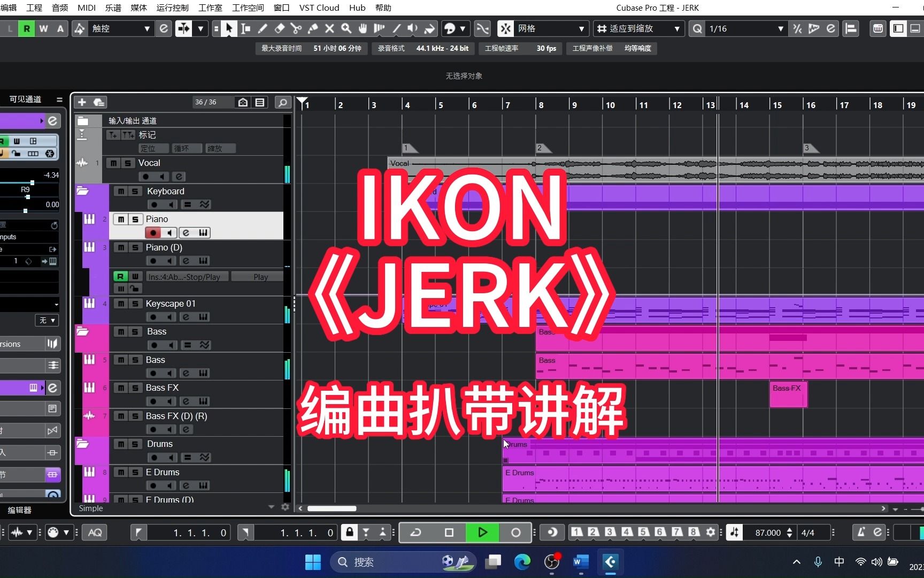Mute the Bass FX track

[x=121, y=387]
